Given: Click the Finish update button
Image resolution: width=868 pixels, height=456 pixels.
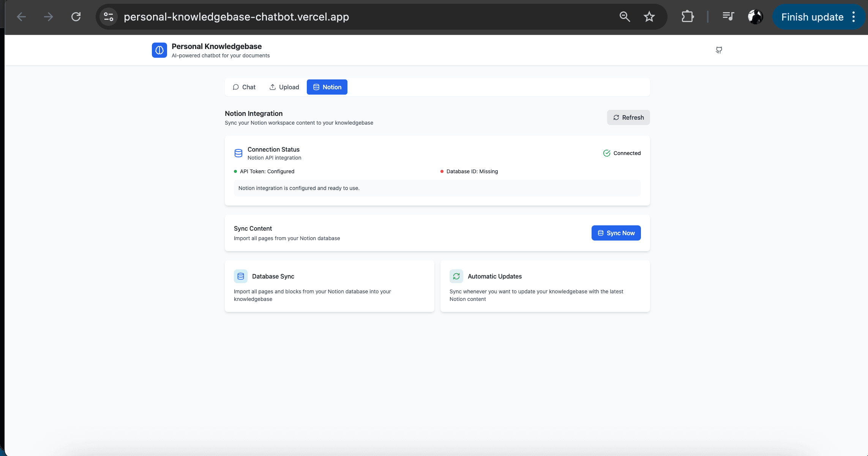Looking at the screenshot, I should coord(813,17).
